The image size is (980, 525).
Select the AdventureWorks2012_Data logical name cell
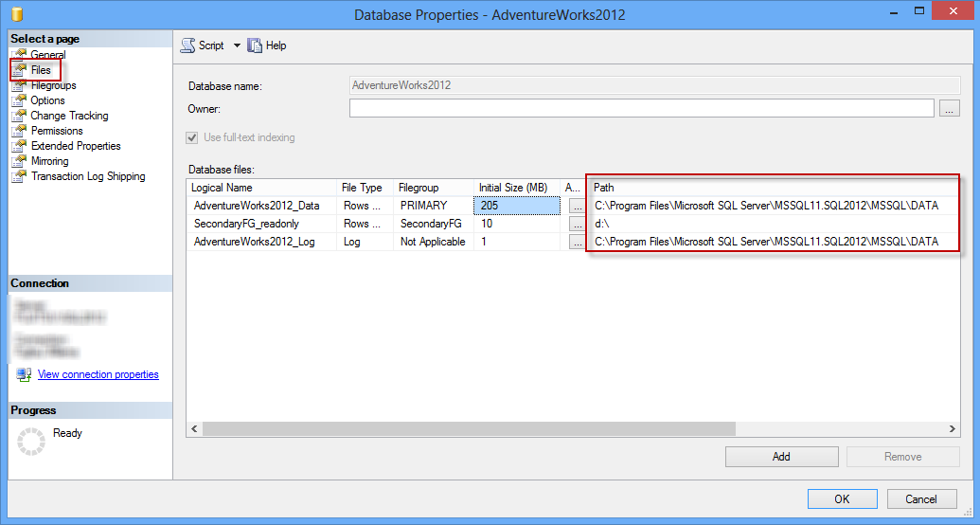[261, 206]
